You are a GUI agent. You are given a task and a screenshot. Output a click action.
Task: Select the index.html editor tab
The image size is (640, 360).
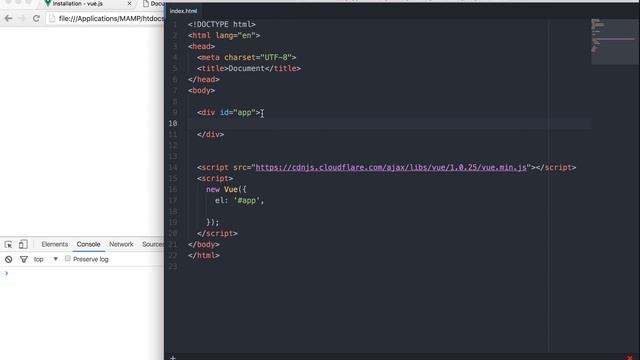(183, 11)
